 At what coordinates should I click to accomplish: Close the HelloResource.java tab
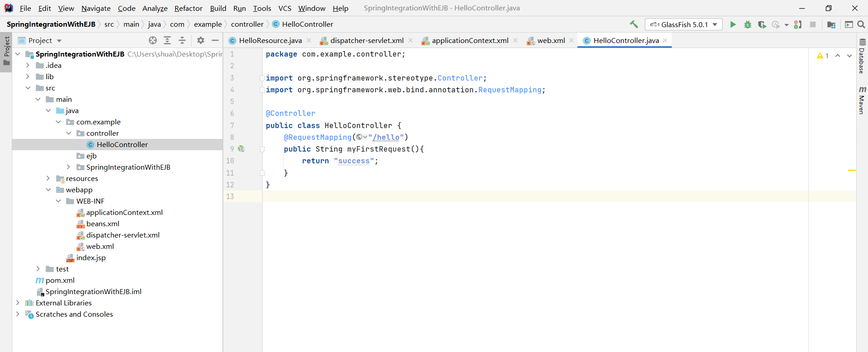click(x=309, y=40)
